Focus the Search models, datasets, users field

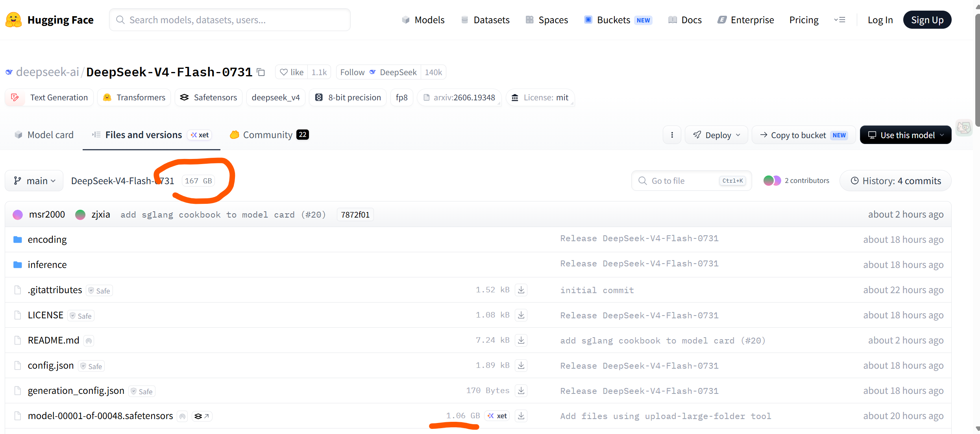pos(230,20)
